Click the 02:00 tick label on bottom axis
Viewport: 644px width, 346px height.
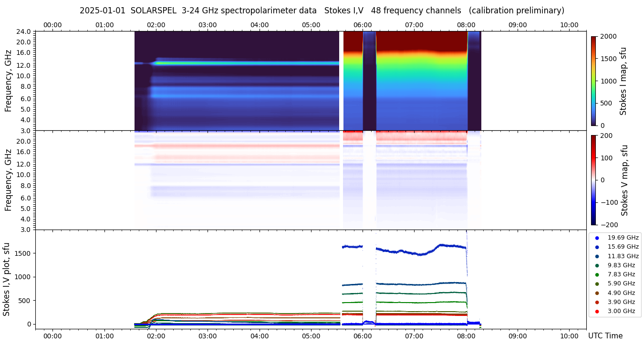pyautogui.click(x=156, y=336)
